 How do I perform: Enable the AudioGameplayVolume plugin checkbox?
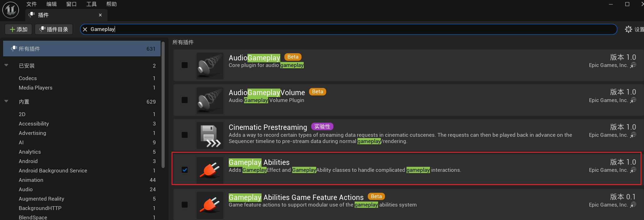coord(185,100)
